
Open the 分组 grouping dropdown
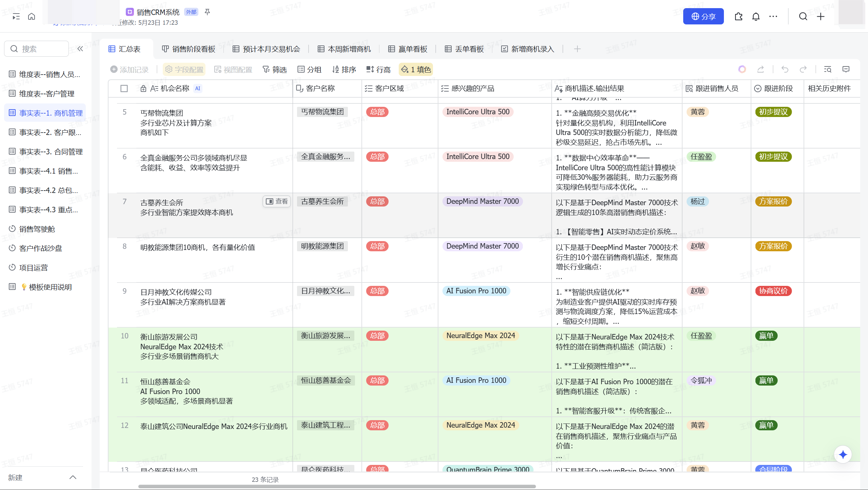(x=309, y=70)
